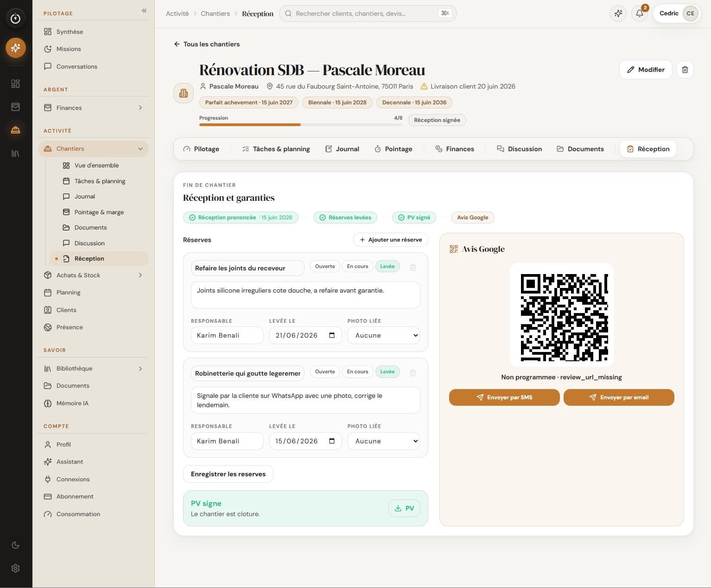Open 'Vue d'ensemble' under Chantiers
This screenshot has height=588, width=711.
(x=99, y=166)
